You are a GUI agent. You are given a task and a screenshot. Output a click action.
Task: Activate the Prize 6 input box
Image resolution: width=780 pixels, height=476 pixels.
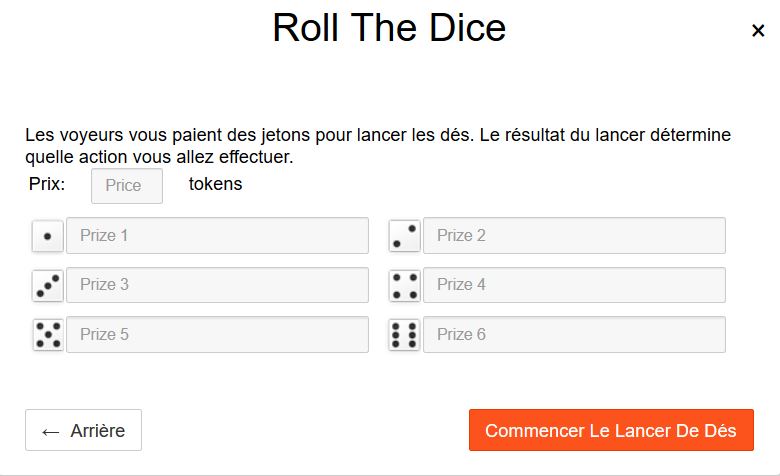pos(574,335)
